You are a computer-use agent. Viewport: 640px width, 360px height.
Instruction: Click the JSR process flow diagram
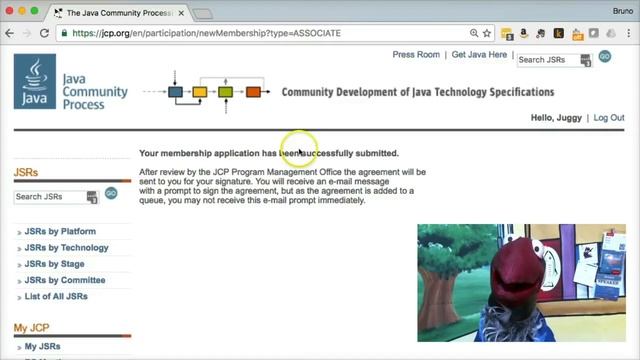click(x=207, y=92)
